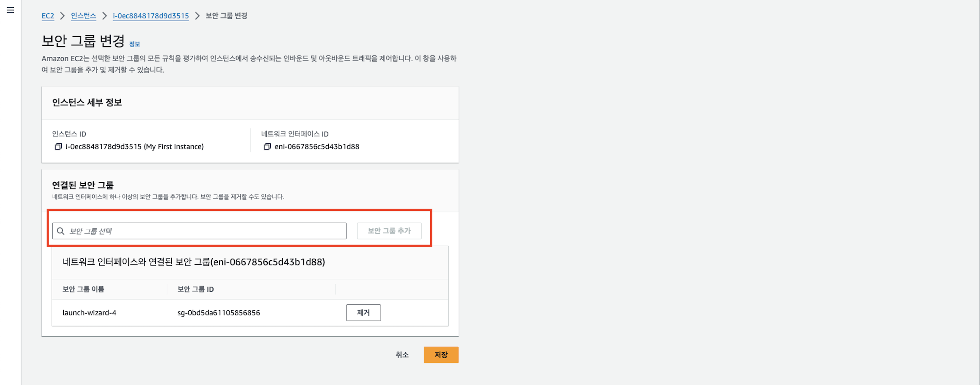Copy the instance ID with copy icon
The image size is (980, 385).
(58, 147)
